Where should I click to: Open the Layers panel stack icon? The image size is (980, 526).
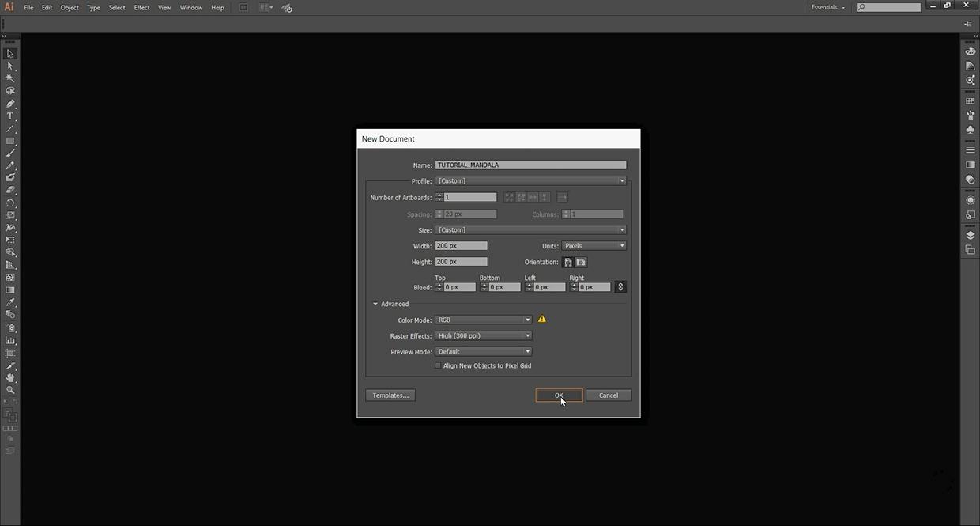tap(971, 236)
